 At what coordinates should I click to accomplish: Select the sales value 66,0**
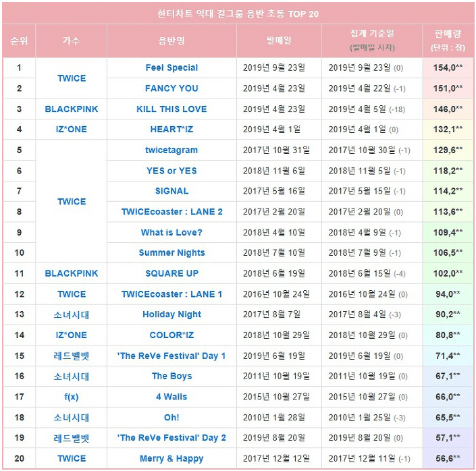click(x=448, y=397)
